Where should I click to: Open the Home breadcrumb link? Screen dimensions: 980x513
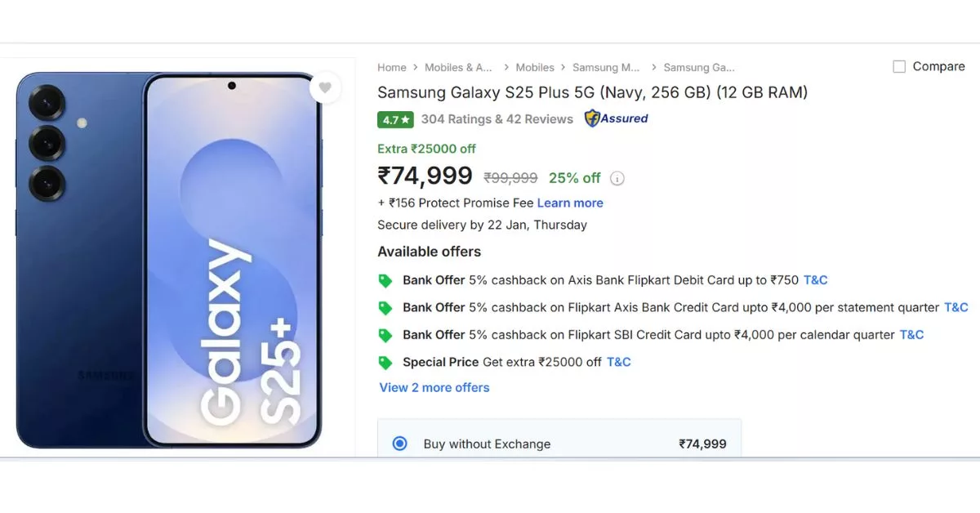(x=392, y=67)
